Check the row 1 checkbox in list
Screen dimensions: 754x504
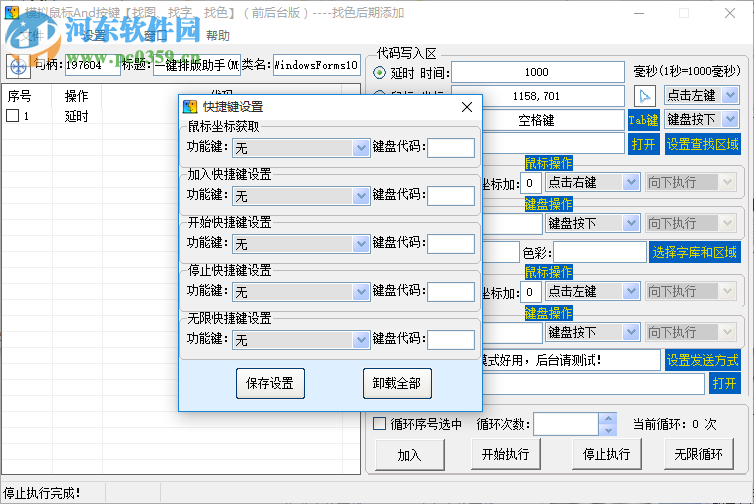tap(13, 115)
